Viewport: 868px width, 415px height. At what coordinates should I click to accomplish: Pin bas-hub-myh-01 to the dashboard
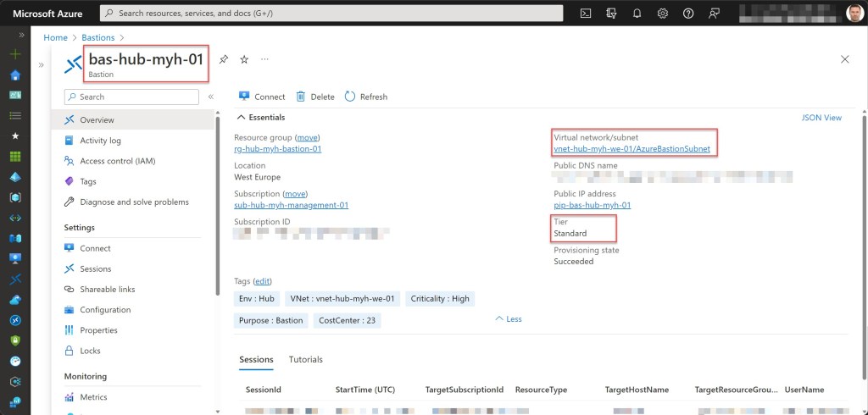pos(224,59)
